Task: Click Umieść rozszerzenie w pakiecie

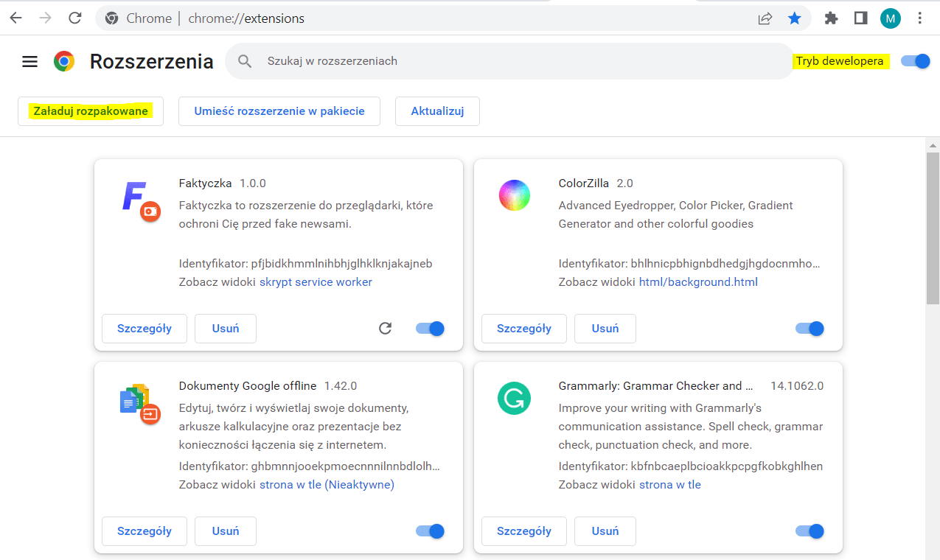Action: click(x=279, y=111)
